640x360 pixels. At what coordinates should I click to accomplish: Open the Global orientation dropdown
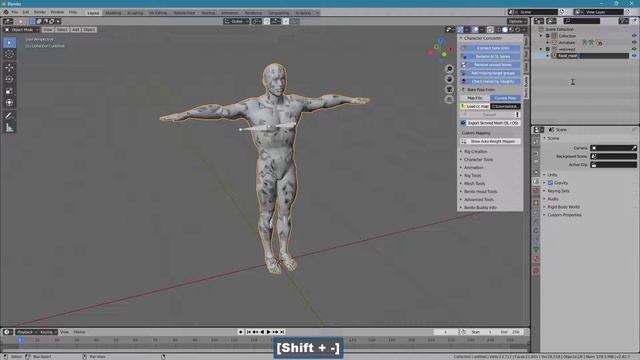click(x=236, y=21)
